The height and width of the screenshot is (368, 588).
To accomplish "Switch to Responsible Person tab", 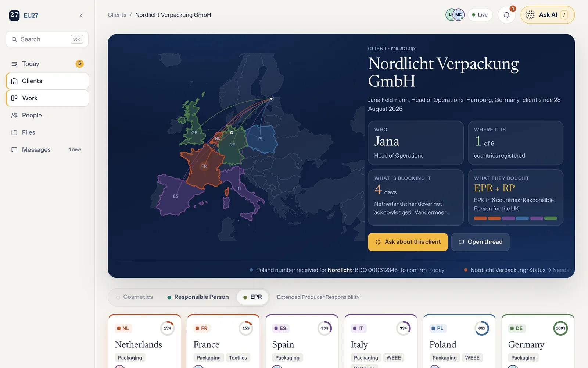I will tap(198, 297).
